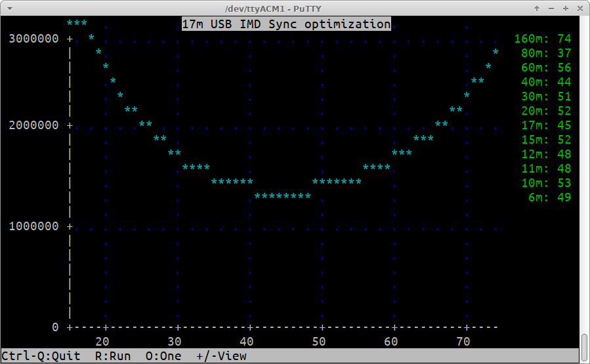Click the vertical scrollbar thumb on right
The image size is (590, 364).
click(584, 348)
